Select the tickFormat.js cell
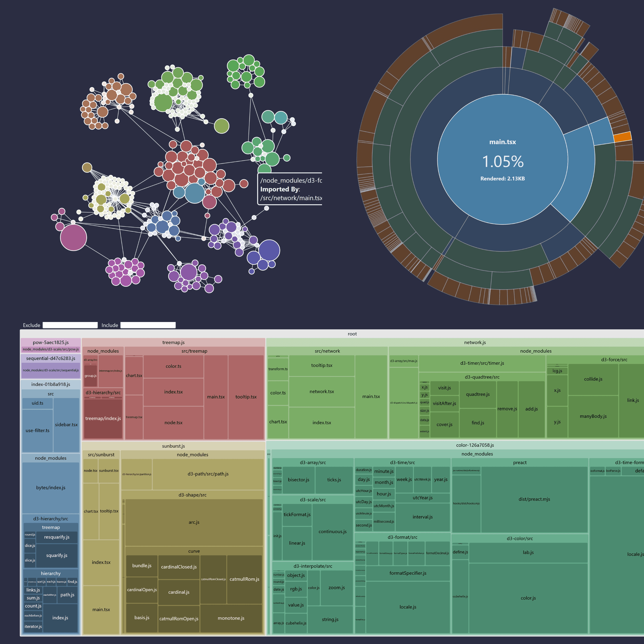Viewport: 644px width, 644px height. (x=297, y=515)
